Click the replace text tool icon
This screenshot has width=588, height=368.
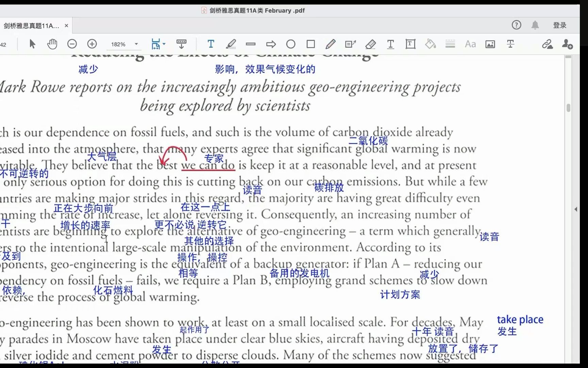(510, 44)
